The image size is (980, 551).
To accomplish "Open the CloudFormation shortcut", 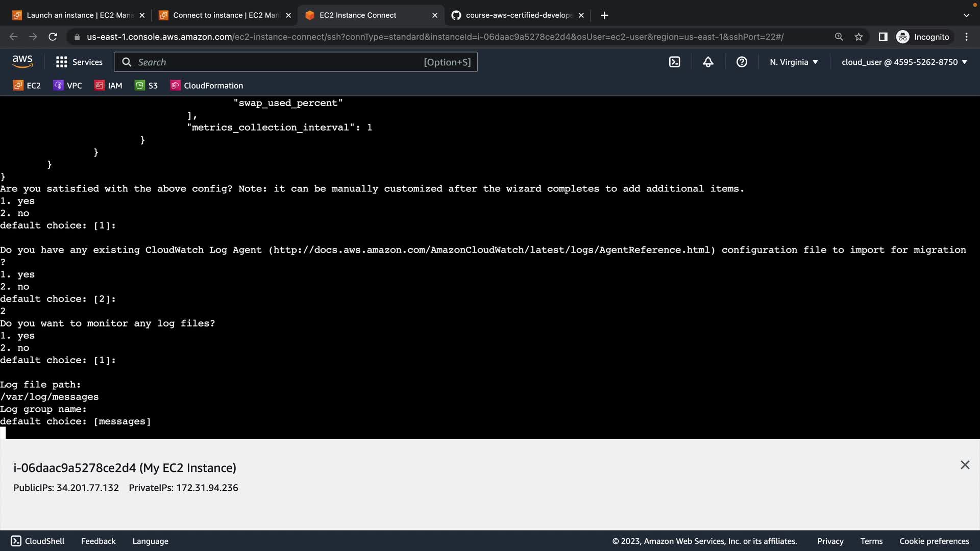I will pos(207,85).
